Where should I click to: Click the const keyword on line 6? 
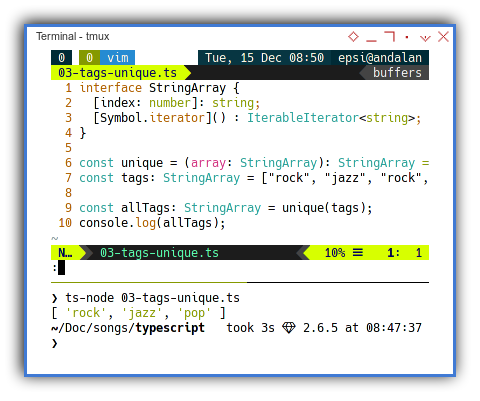tap(96, 163)
